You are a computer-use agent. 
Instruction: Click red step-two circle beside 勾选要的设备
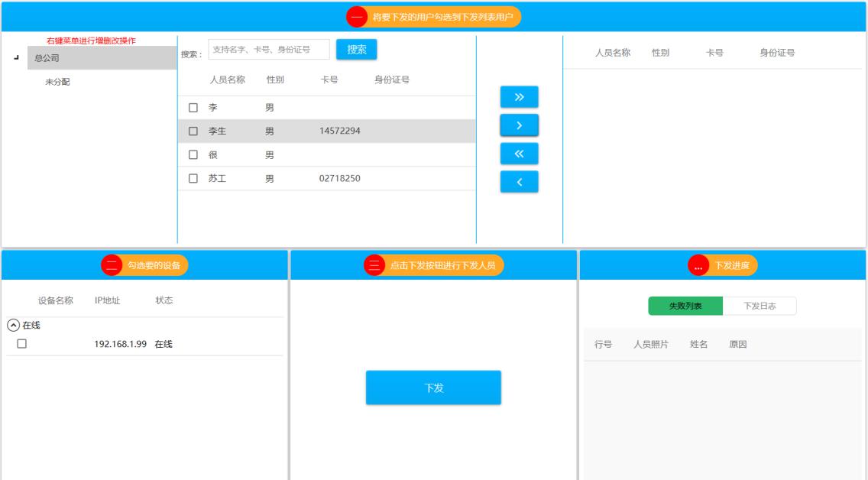point(112,265)
